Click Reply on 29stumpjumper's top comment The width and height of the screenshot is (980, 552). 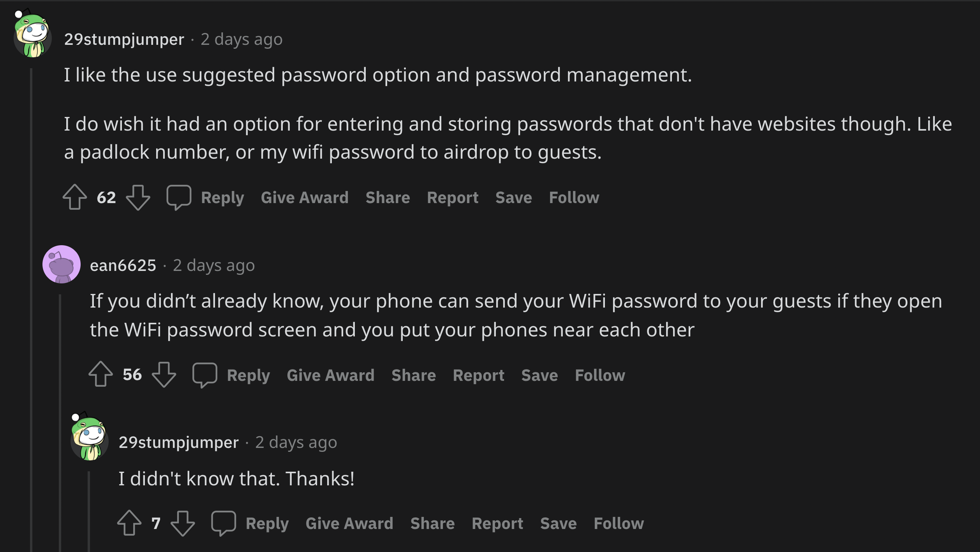(222, 198)
